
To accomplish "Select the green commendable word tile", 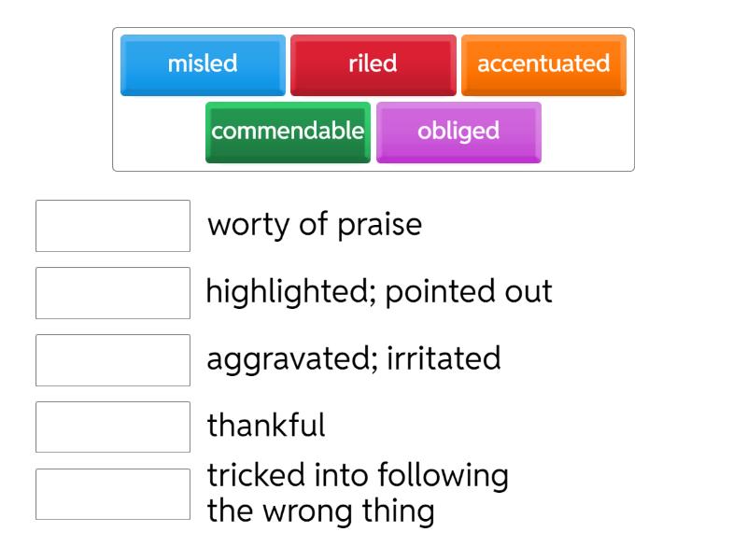I will click(287, 132).
